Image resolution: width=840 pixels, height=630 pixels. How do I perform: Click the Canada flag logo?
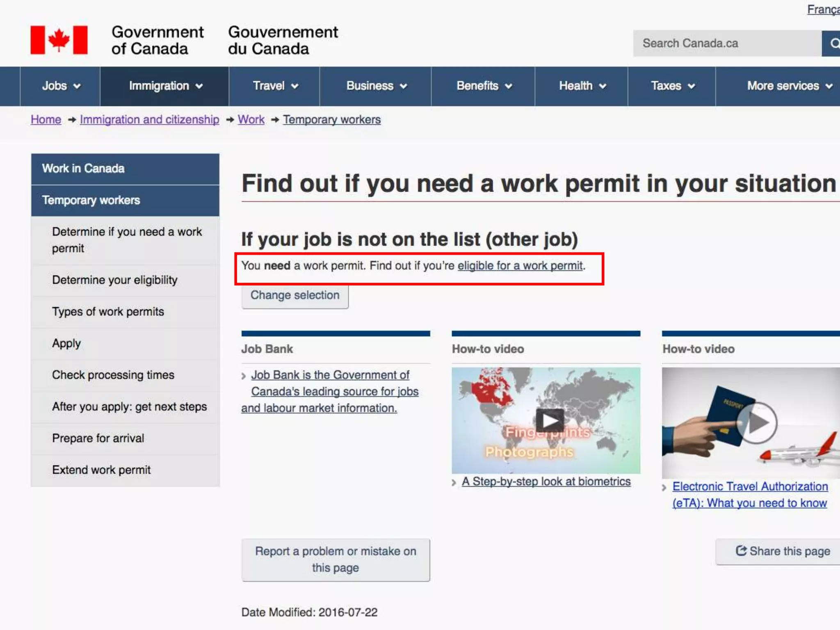click(x=59, y=40)
